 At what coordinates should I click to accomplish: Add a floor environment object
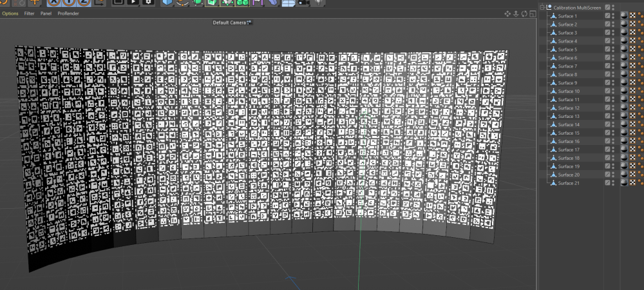point(289,2)
